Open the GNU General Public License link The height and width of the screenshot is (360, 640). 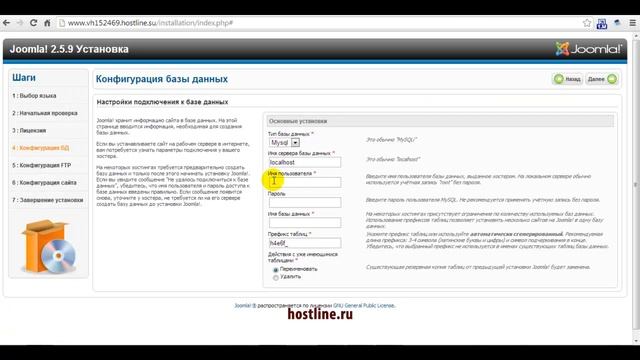pos(364,305)
